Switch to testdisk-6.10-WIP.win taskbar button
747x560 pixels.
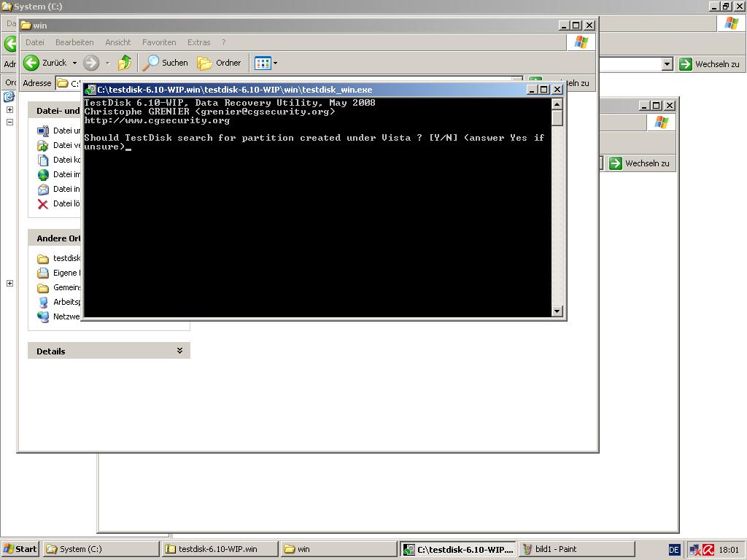220,549
